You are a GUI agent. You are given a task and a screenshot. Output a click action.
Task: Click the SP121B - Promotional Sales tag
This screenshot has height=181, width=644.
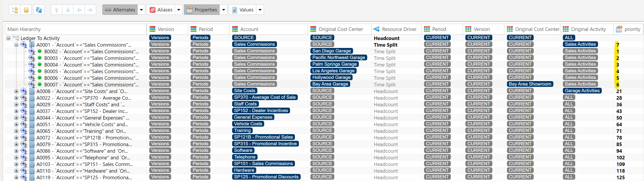click(x=263, y=137)
